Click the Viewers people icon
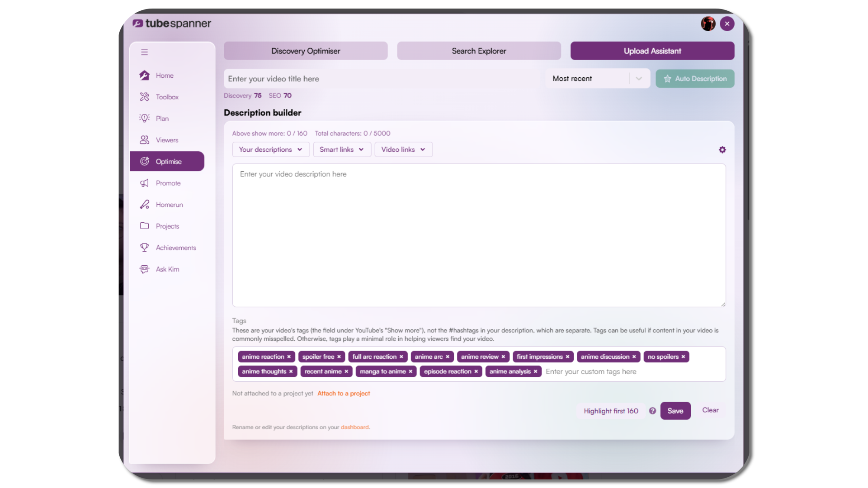 point(144,140)
